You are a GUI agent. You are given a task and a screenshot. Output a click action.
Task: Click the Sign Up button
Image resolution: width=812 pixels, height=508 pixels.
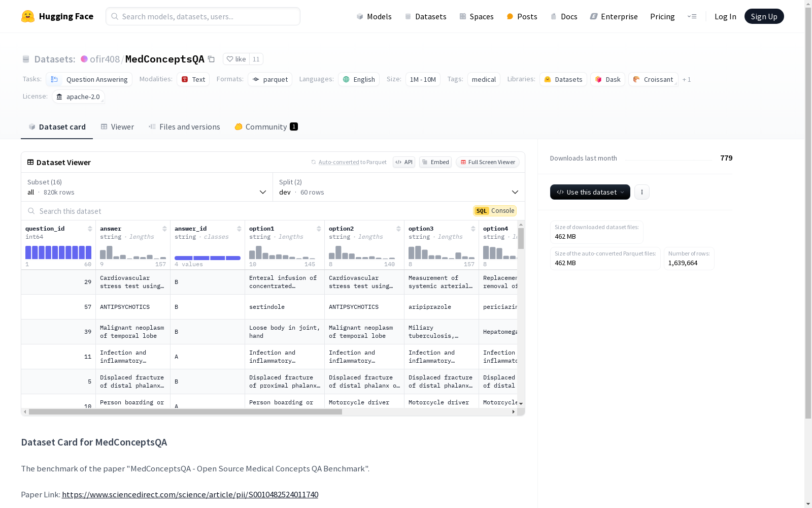[764, 16]
